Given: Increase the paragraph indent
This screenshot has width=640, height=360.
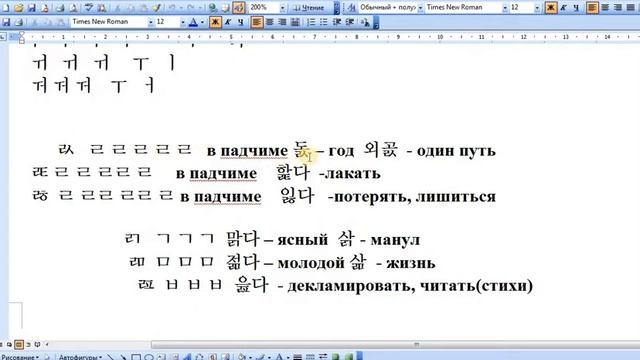Looking at the screenshot, I should pyautogui.click(x=350, y=22).
